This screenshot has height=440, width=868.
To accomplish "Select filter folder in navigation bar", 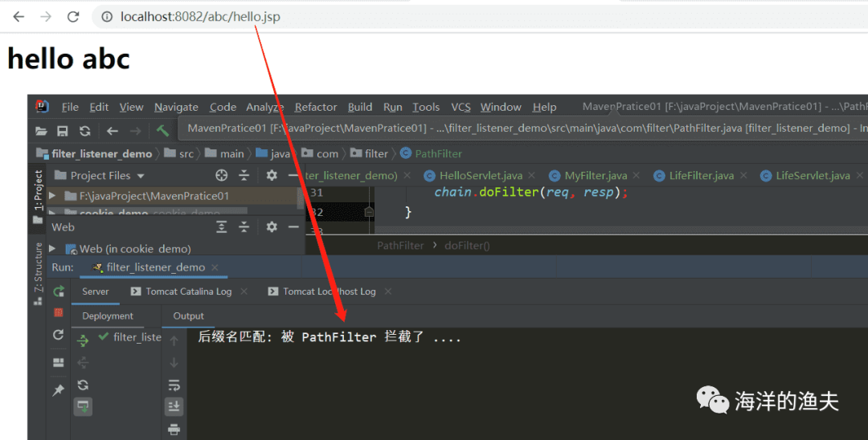I will coord(369,153).
